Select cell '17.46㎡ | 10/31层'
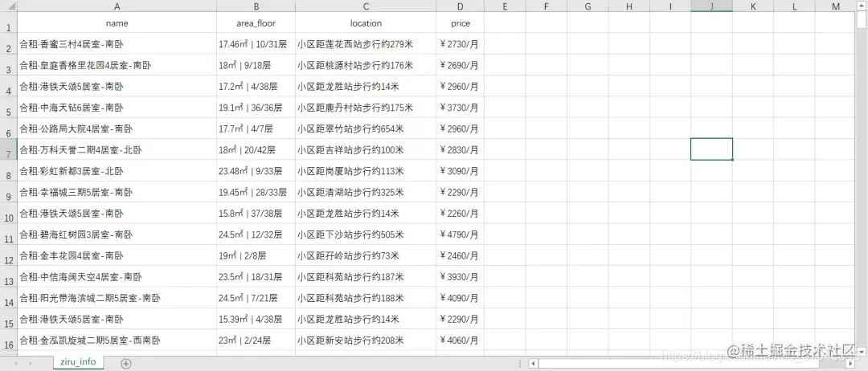The width and height of the screenshot is (868, 371). click(x=256, y=43)
